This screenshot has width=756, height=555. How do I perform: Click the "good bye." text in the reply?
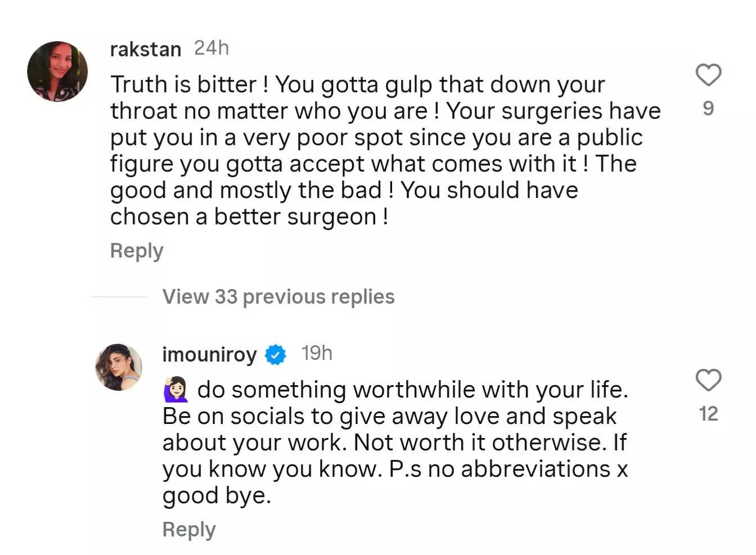point(217,496)
